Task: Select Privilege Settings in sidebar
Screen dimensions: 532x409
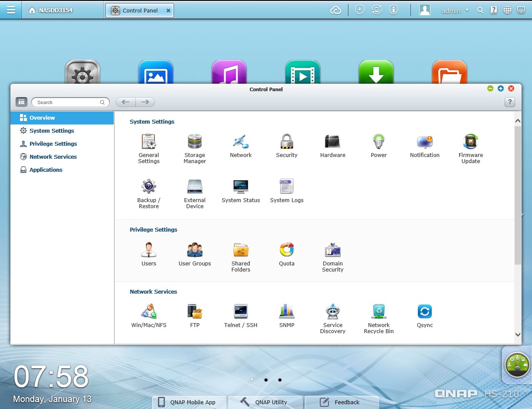Action: point(62,144)
